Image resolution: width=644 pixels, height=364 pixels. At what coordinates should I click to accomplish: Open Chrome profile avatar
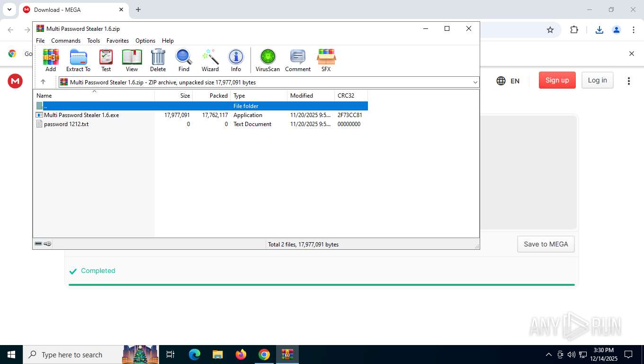(617, 30)
